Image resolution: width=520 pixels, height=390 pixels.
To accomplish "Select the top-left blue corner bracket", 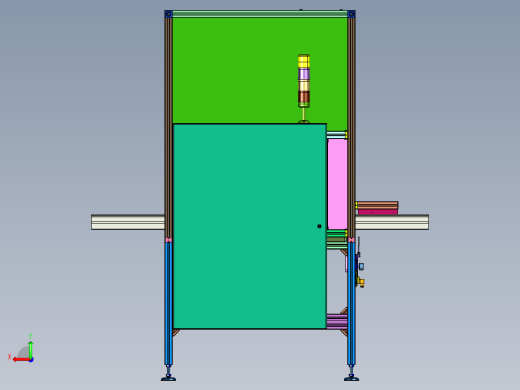I will point(168,14).
